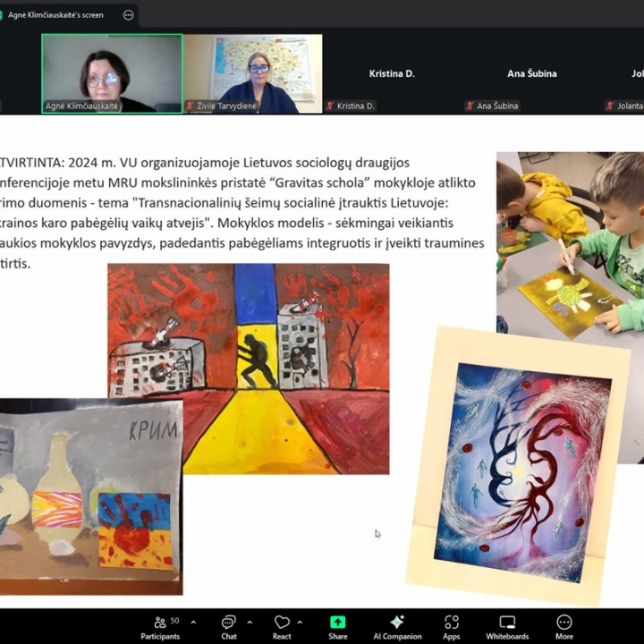Select the Agnė Klimčiauskaitė's screen tab
This screenshot has width=644, height=644.
55,15
